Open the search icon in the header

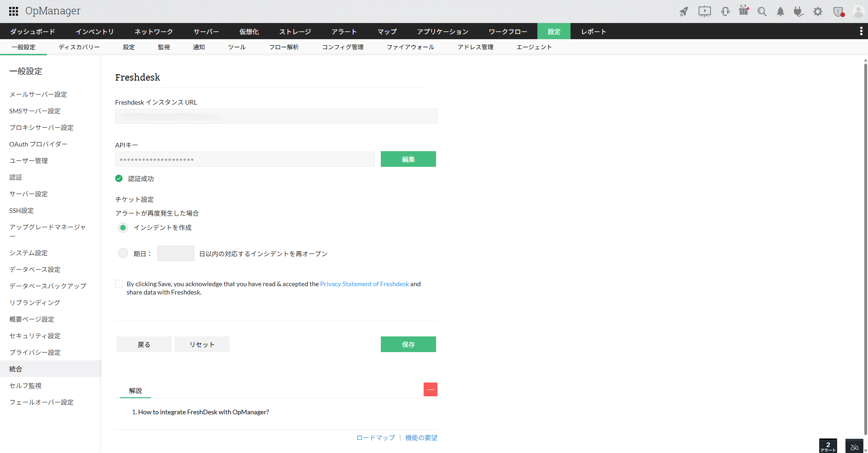(762, 12)
